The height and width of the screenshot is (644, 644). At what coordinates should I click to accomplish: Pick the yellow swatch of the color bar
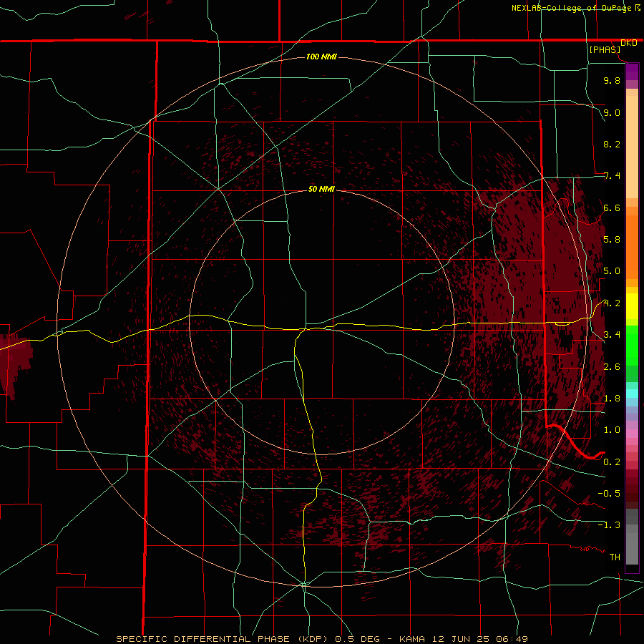coord(632,306)
